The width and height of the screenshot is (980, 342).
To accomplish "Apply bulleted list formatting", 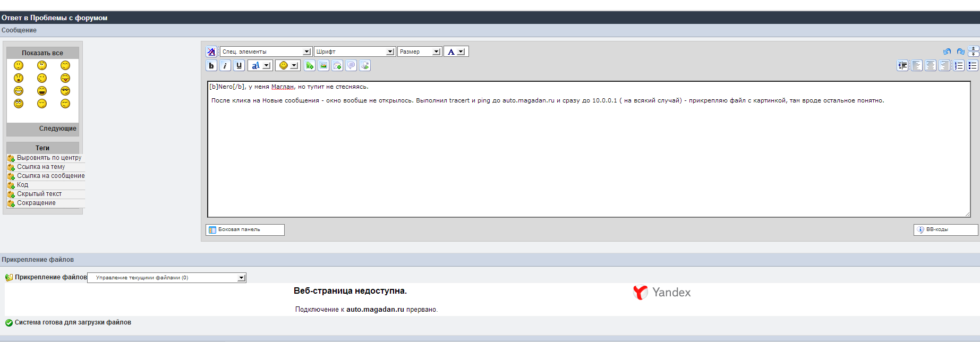I will pyautogui.click(x=973, y=65).
